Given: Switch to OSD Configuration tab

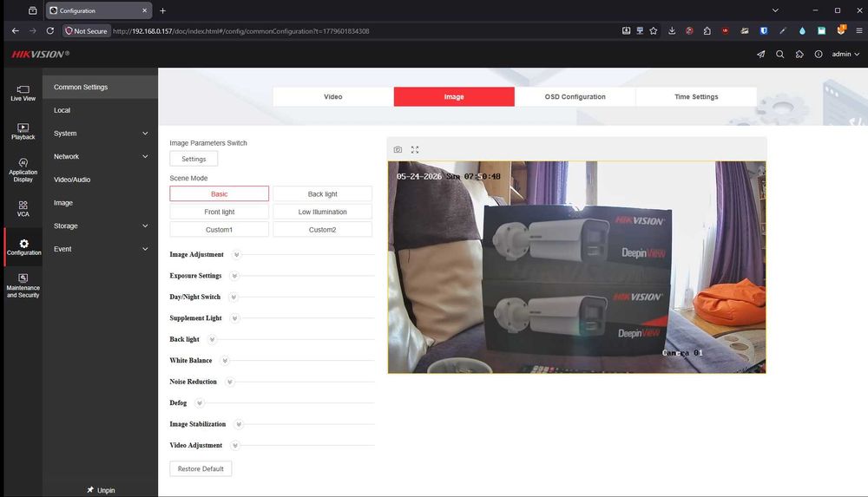Looking at the screenshot, I should click(575, 96).
